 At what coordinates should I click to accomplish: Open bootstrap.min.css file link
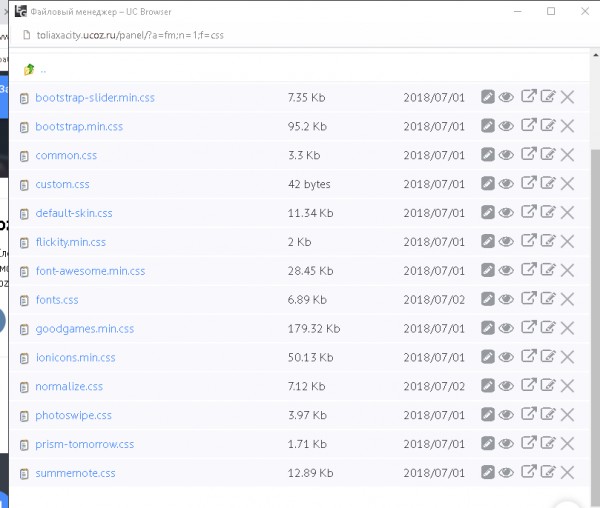coord(79,127)
